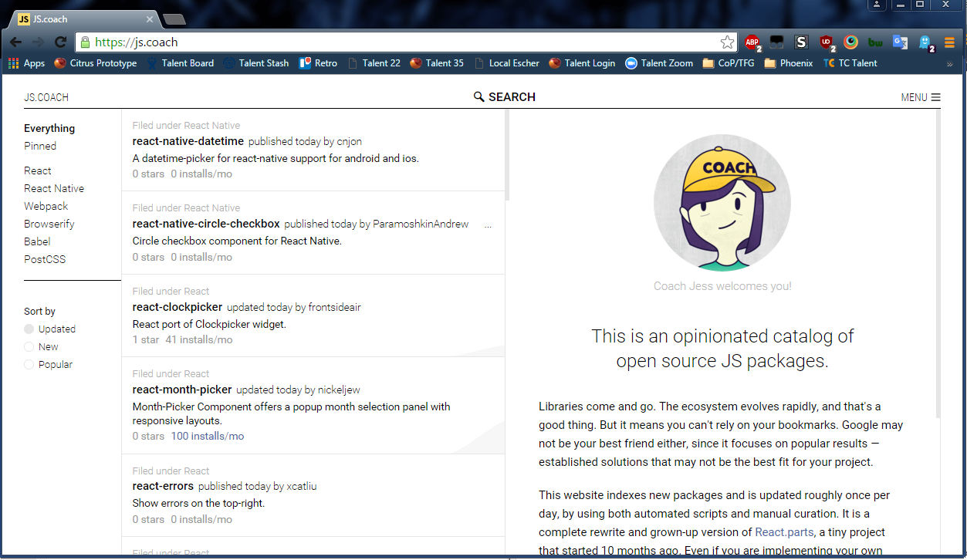Open a new browser tab
Screen dimensions: 967x560
174,19
